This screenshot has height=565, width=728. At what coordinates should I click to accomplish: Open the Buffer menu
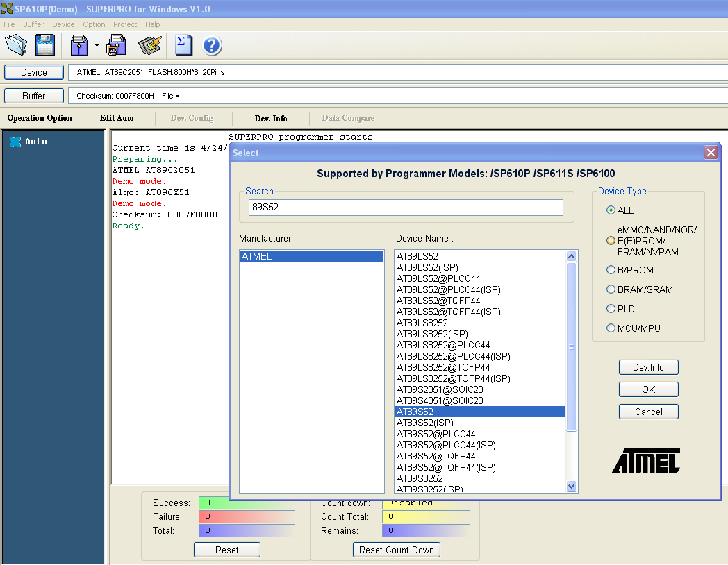[x=33, y=24]
